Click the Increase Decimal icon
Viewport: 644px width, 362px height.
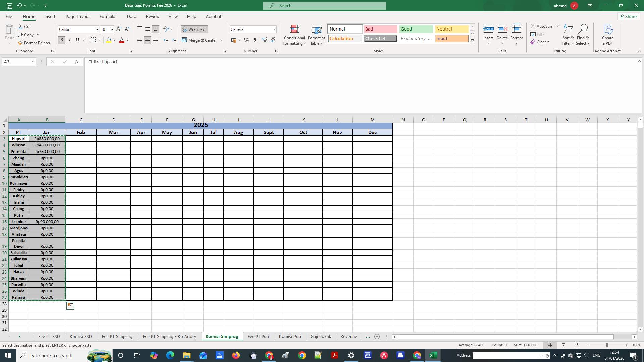pos(265,40)
